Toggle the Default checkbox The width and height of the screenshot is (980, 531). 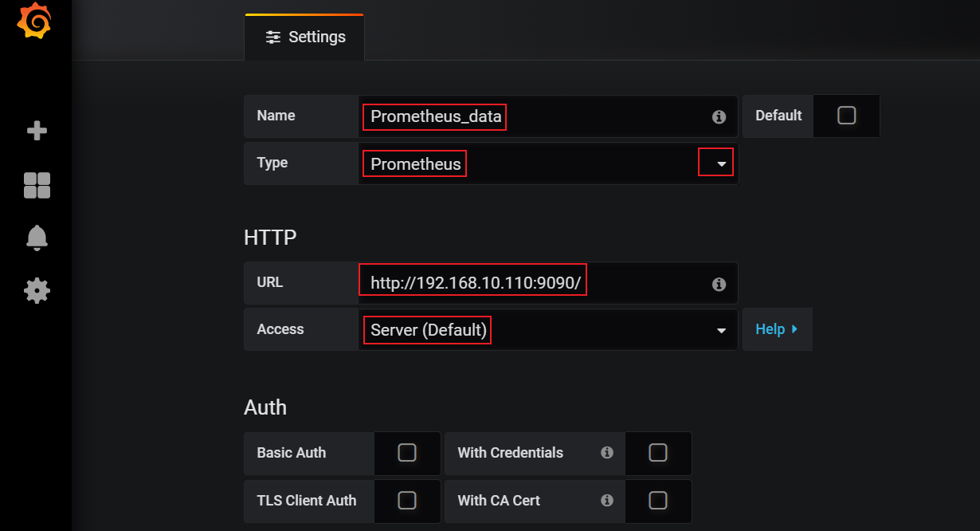(846, 116)
